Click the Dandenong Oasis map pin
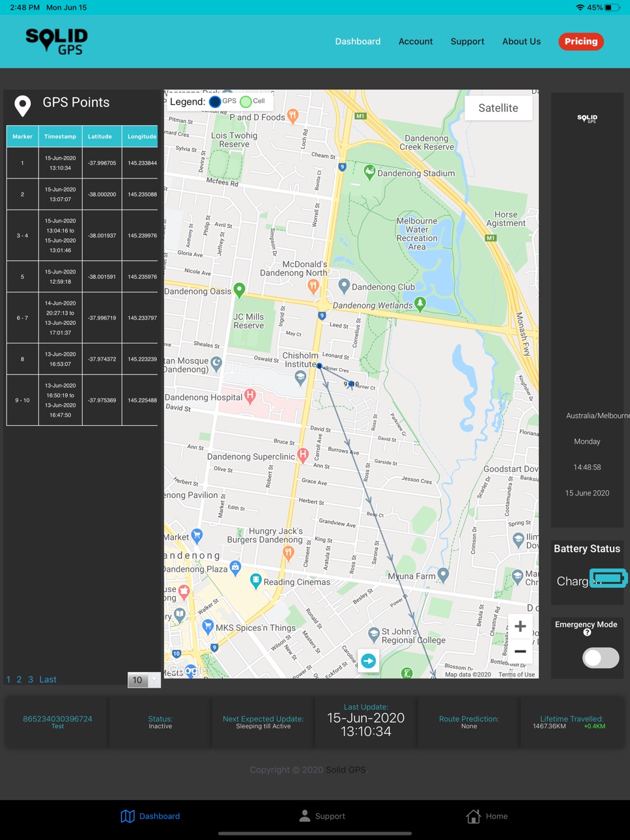Viewport: 630px width, 840px height. (239, 290)
